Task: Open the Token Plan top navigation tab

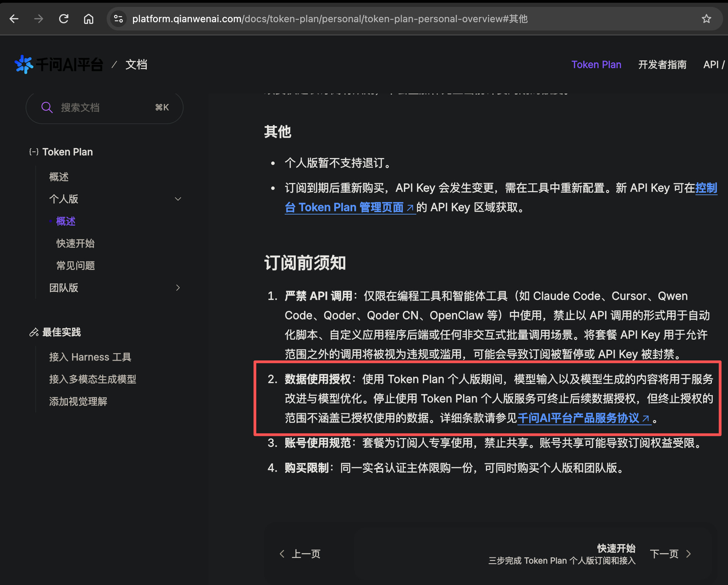Action: point(596,64)
